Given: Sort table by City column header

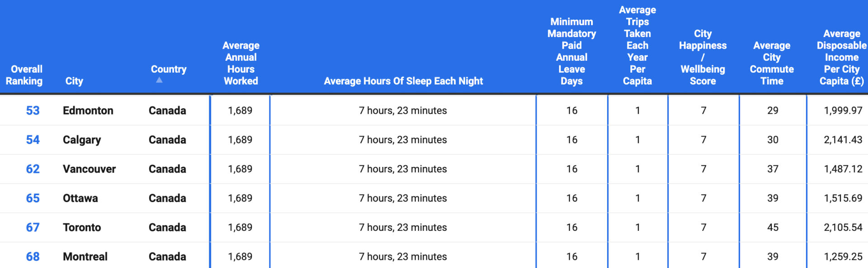Looking at the screenshot, I should [74, 81].
